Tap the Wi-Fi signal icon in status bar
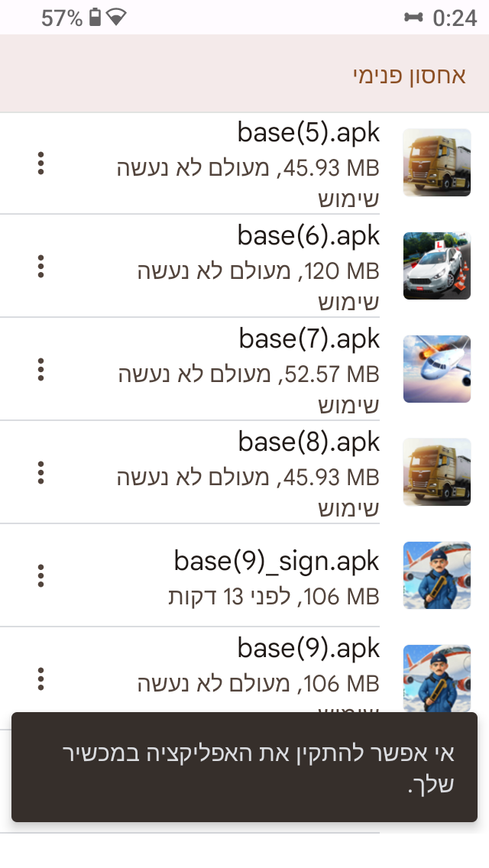 pos(116,18)
